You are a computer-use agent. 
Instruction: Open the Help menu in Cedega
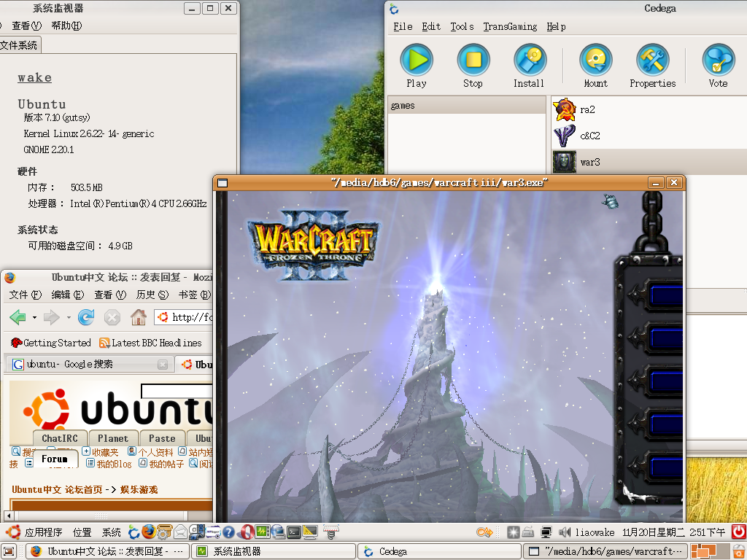[556, 27]
